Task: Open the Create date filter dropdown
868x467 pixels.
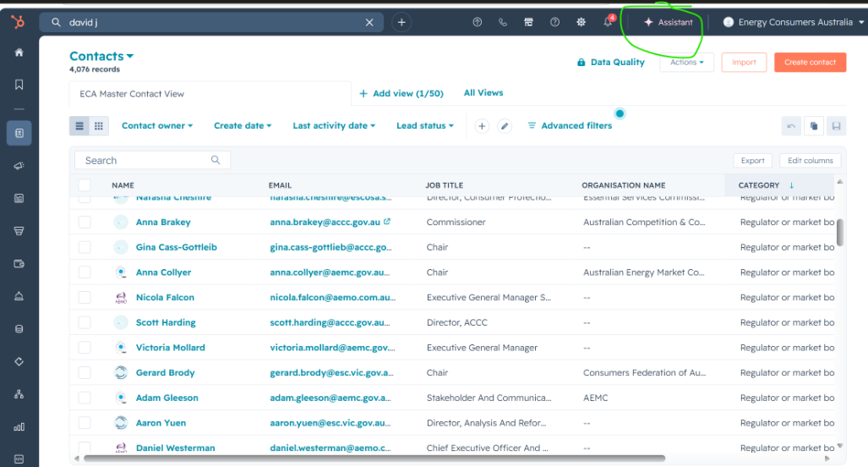Action: click(x=243, y=126)
